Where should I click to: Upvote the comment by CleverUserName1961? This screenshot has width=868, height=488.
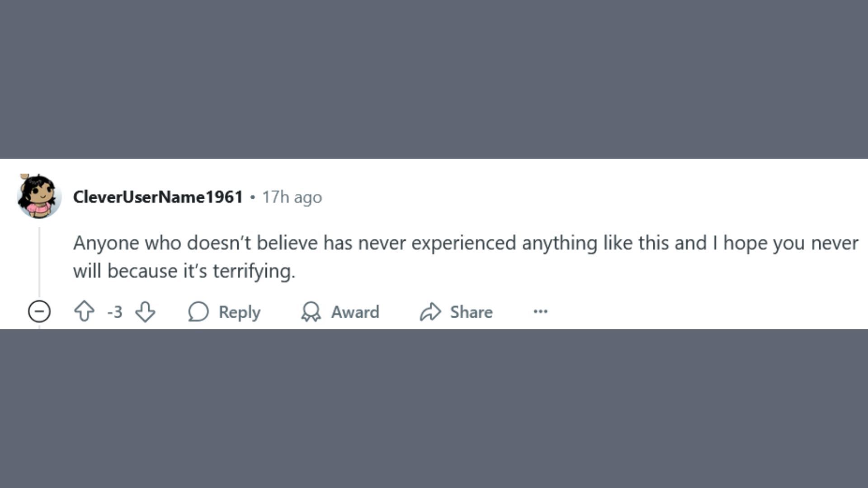84,312
